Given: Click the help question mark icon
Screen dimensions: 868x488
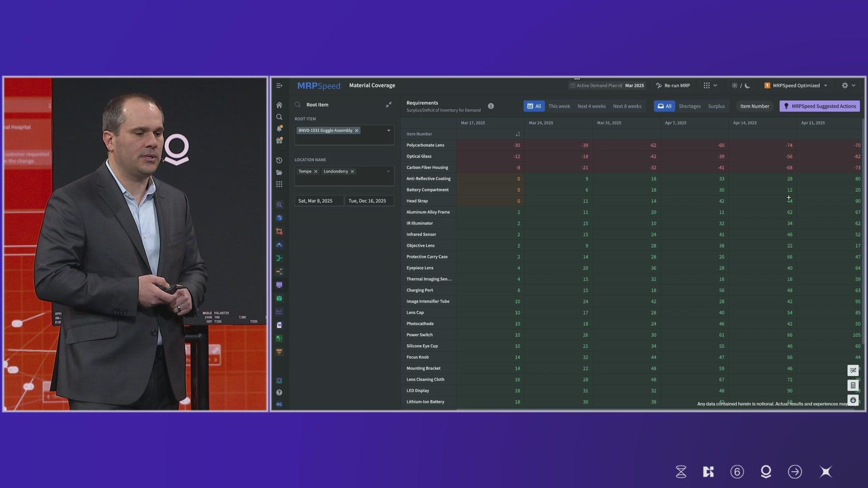Looking at the screenshot, I should [279, 393].
